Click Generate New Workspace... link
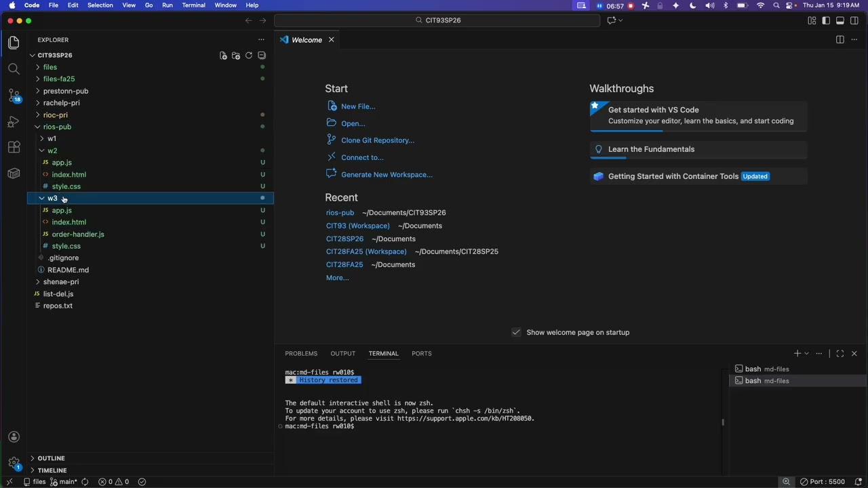Screen dimensions: 868x488 tap(387, 175)
